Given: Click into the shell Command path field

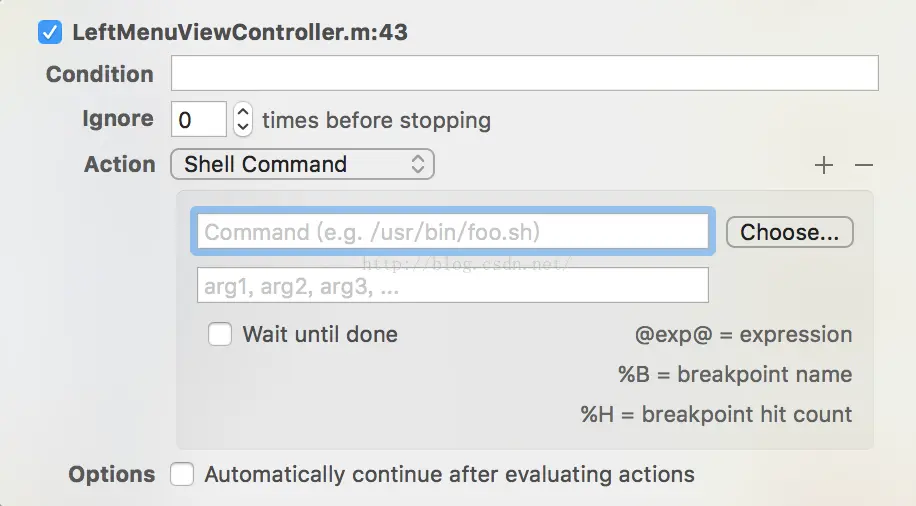Looking at the screenshot, I should pos(454,232).
